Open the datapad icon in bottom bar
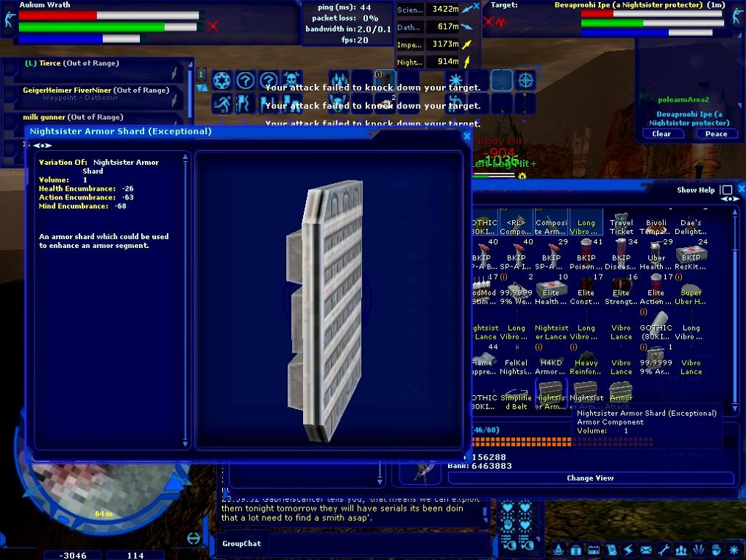The image size is (746, 560). click(x=593, y=550)
